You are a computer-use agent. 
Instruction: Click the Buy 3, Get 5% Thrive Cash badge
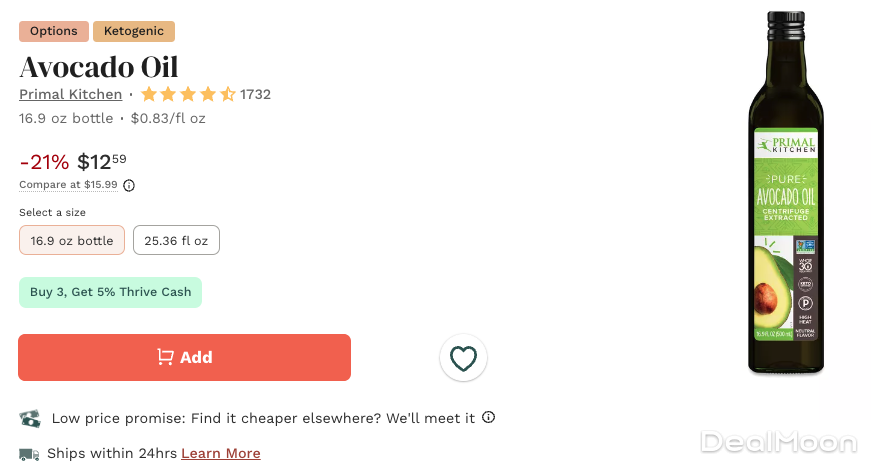[110, 292]
